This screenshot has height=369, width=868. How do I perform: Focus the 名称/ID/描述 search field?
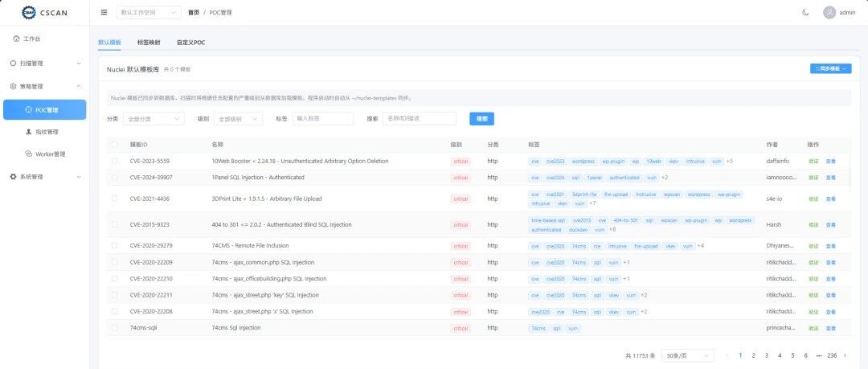tap(419, 118)
